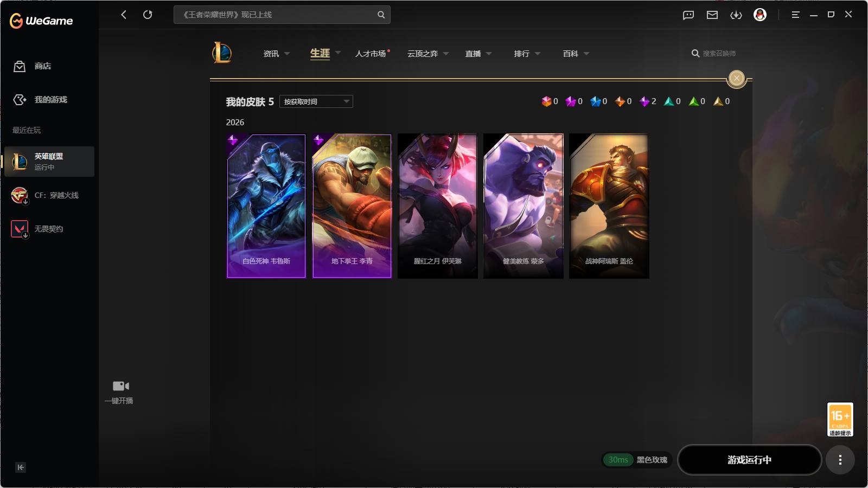Open the WeGame main menu icon
The image size is (868, 488).
coord(795,15)
